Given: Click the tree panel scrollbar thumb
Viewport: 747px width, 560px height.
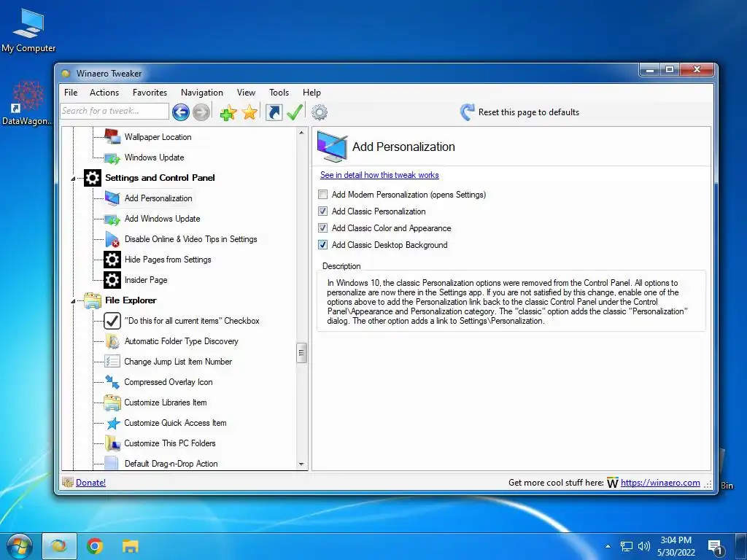Looking at the screenshot, I should tap(301, 353).
